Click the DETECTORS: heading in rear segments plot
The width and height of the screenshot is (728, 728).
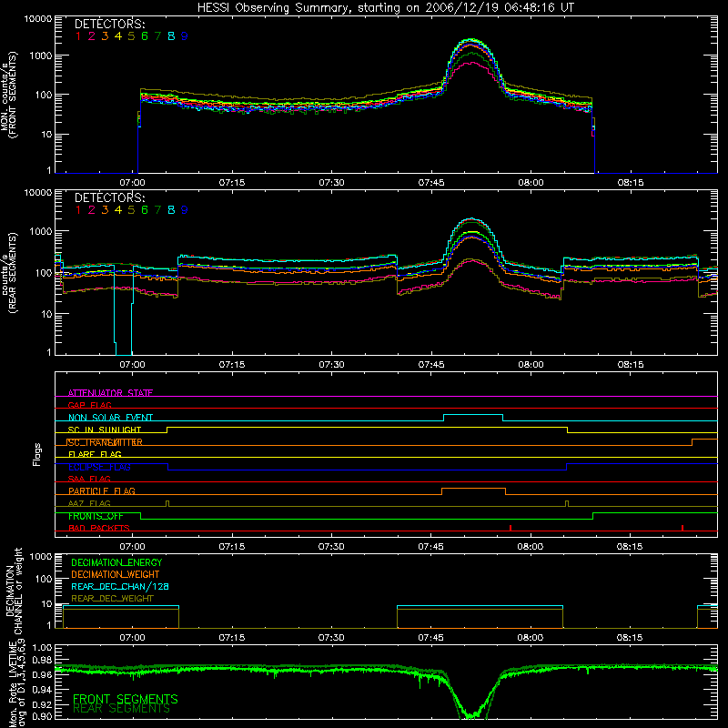[x=110, y=197]
